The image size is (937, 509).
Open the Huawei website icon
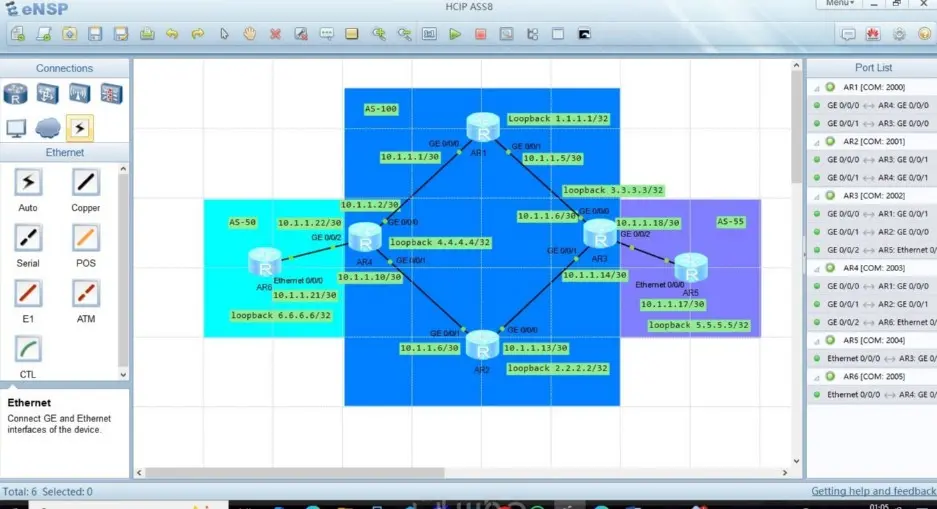pos(873,34)
